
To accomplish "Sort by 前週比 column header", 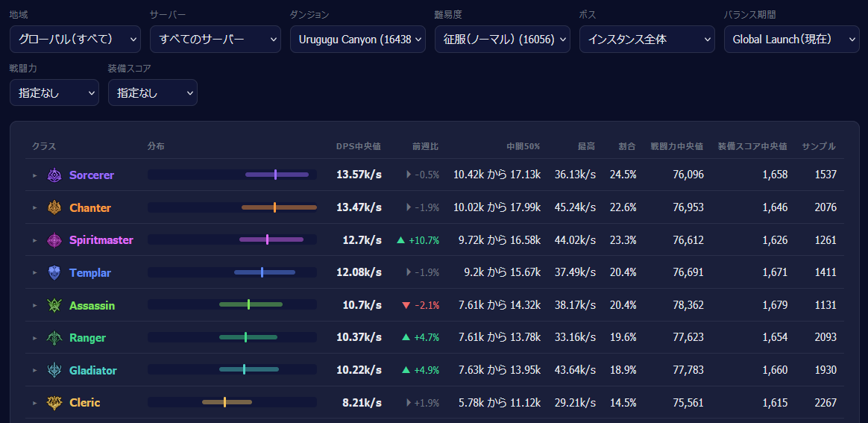I will (x=425, y=147).
